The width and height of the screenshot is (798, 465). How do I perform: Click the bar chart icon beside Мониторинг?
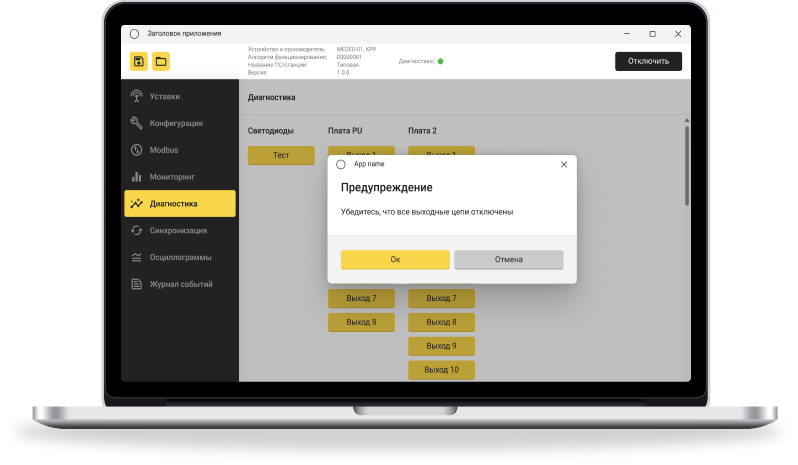[137, 177]
